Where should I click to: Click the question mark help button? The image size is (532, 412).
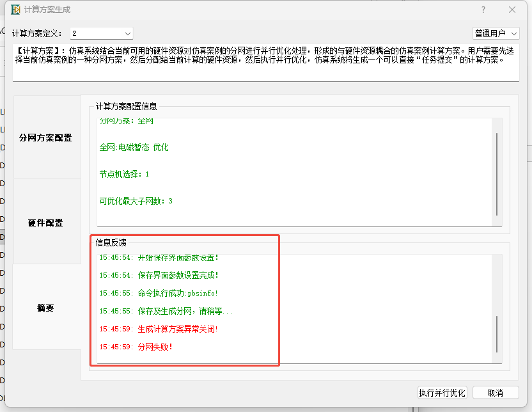click(483, 10)
